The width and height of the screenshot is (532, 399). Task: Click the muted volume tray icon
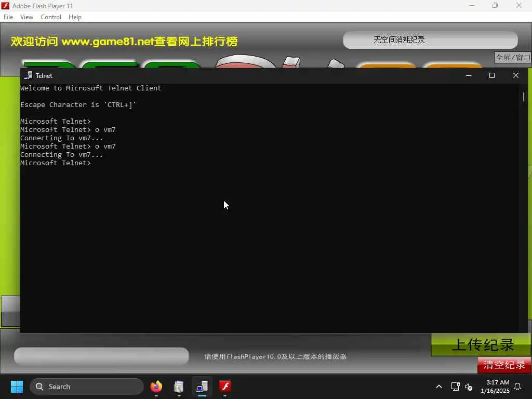click(469, 387)
